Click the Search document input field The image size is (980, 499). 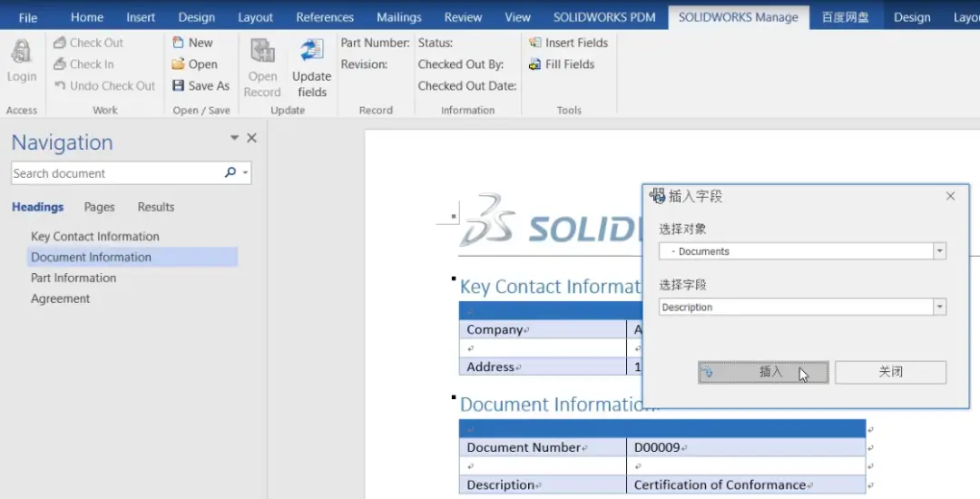point(116,173)
